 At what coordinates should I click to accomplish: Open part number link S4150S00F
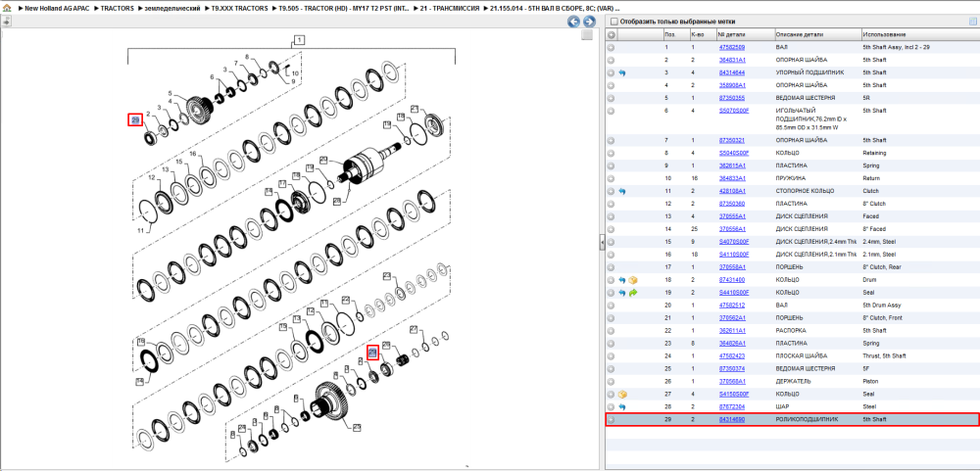tap(734, 395)
